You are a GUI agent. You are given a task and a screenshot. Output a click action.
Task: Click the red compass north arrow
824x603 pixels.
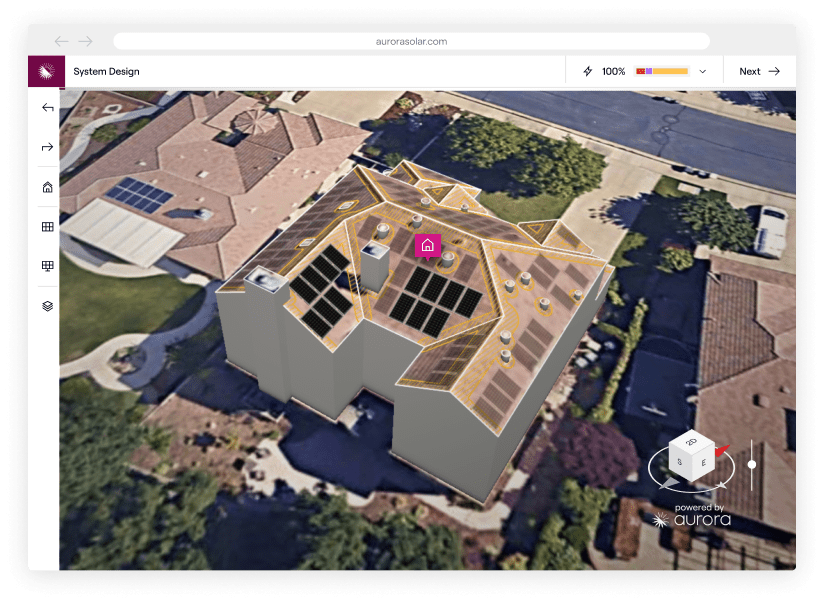[722, 451]
